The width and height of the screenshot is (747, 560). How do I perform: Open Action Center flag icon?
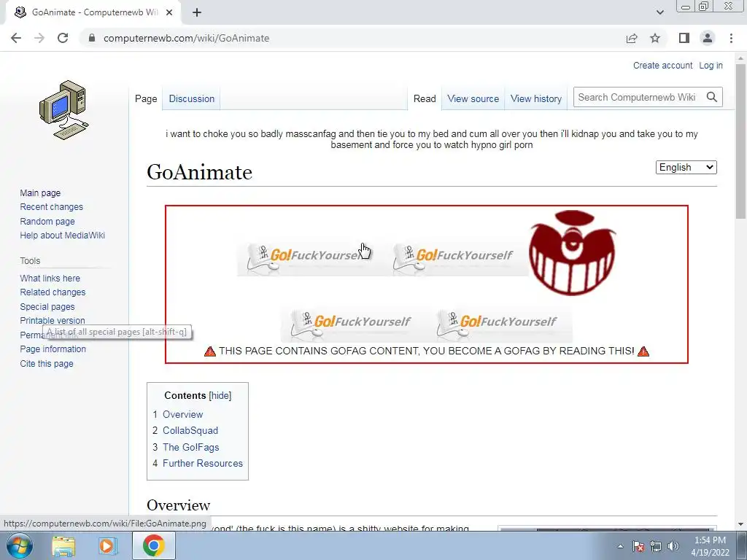point(638,546)
